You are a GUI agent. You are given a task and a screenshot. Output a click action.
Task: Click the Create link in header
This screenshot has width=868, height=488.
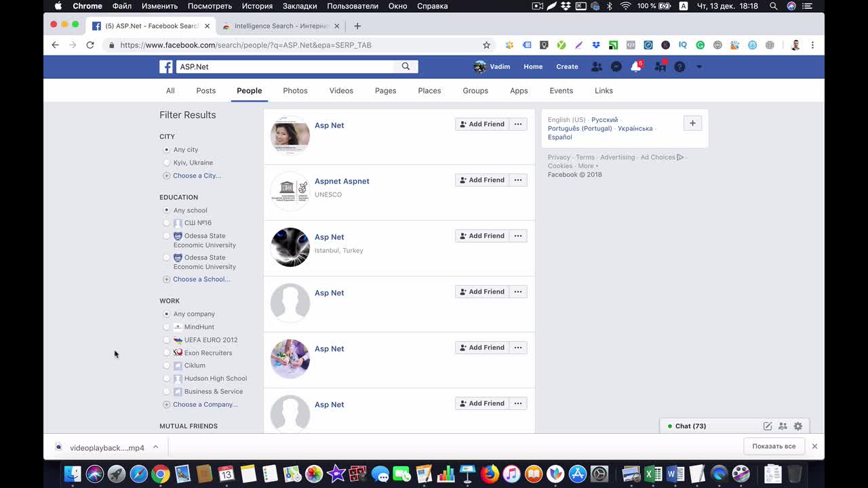567,66
